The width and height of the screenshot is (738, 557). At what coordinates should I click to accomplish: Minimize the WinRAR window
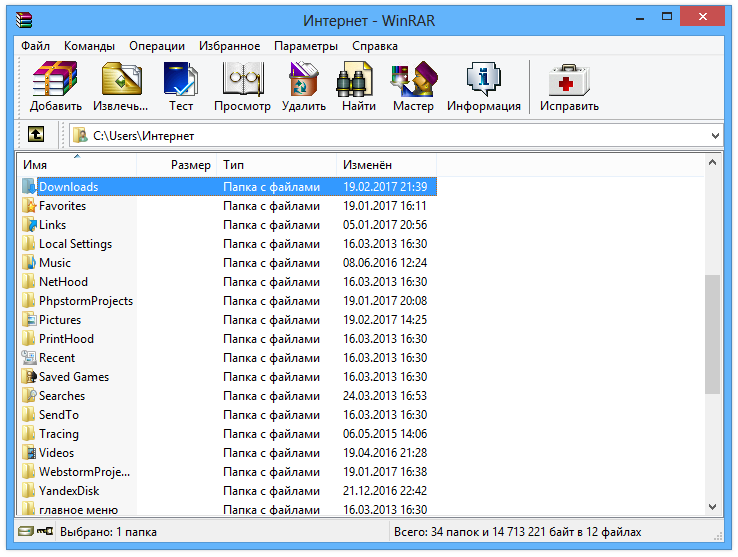640,18
